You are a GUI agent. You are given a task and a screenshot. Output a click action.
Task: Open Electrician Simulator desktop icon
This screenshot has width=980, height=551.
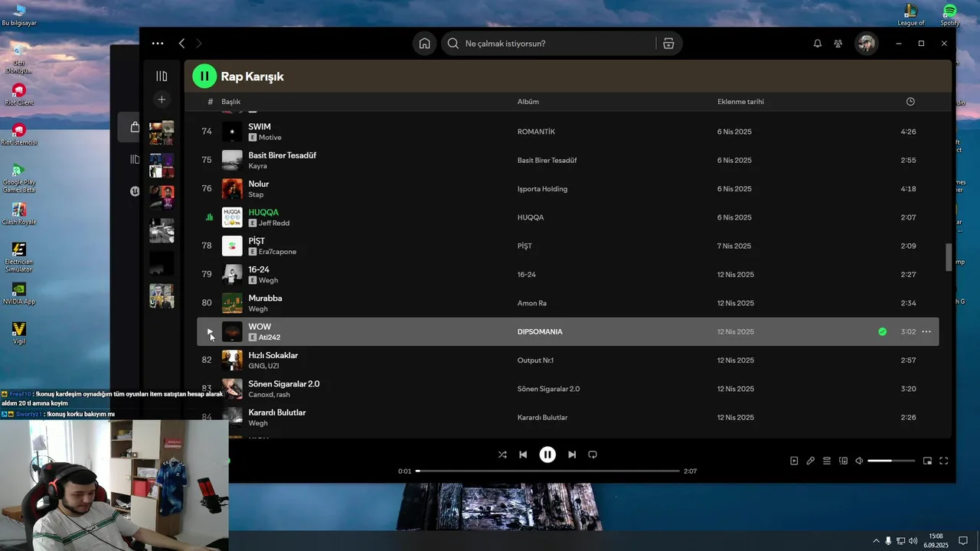(19, 257)
